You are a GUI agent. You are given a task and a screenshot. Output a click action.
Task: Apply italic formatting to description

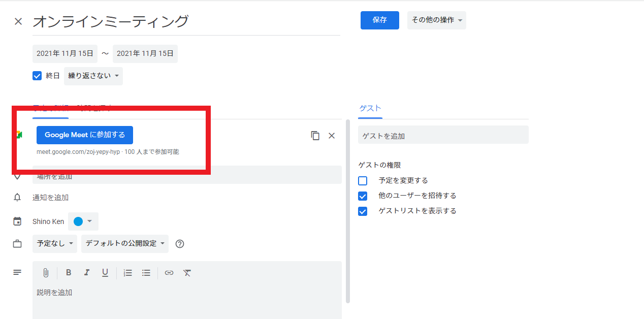[87, 273]
